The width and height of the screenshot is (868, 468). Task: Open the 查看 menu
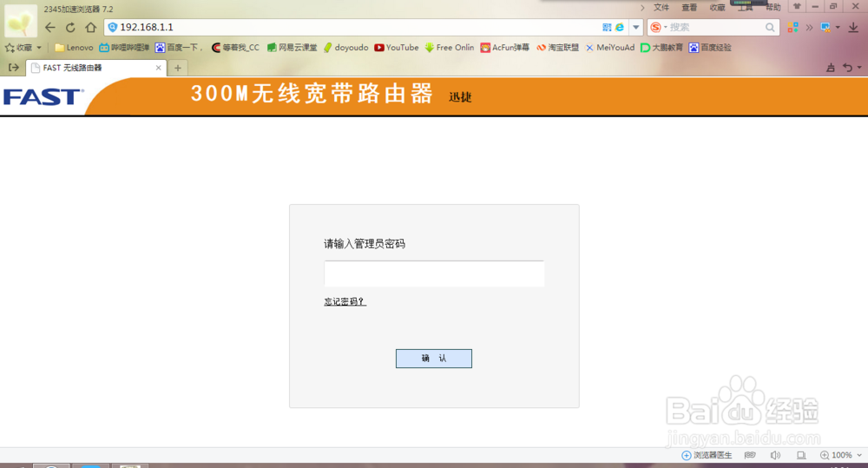click(689, 7)
